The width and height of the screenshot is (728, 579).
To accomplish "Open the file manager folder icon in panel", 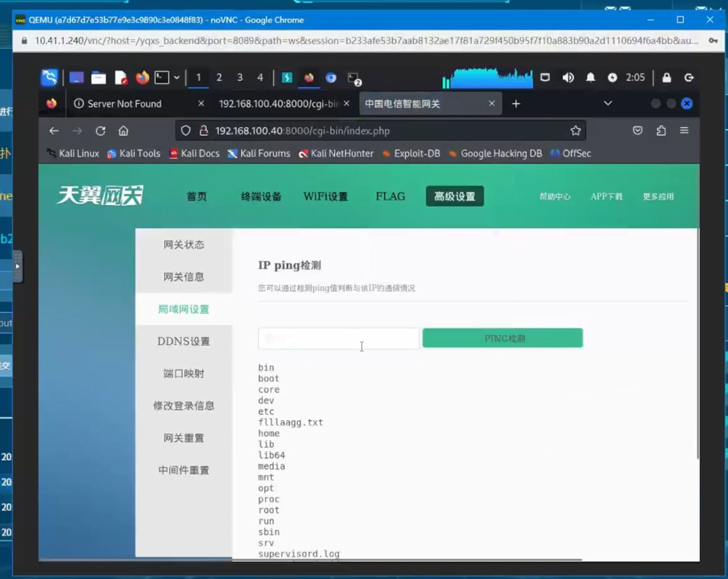I will point(98,78).
